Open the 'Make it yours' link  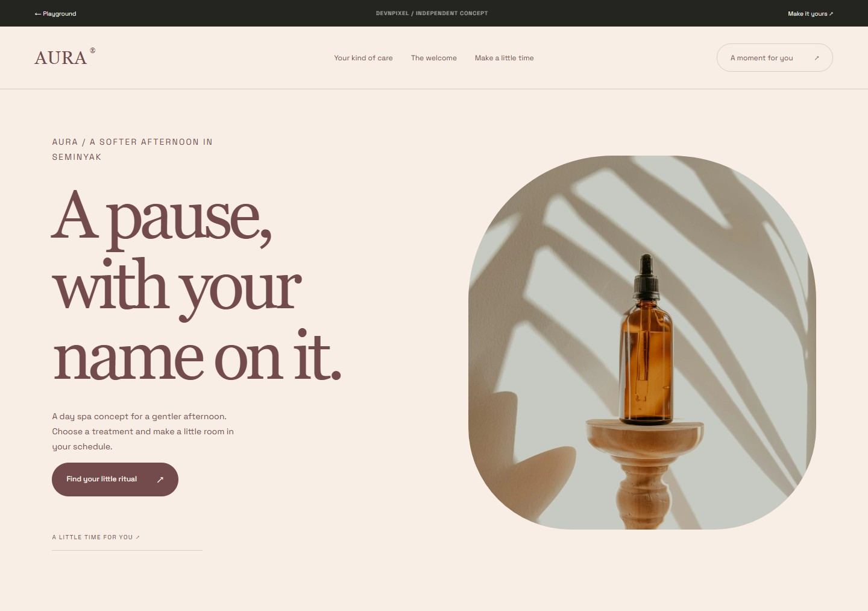pos(810,13)
